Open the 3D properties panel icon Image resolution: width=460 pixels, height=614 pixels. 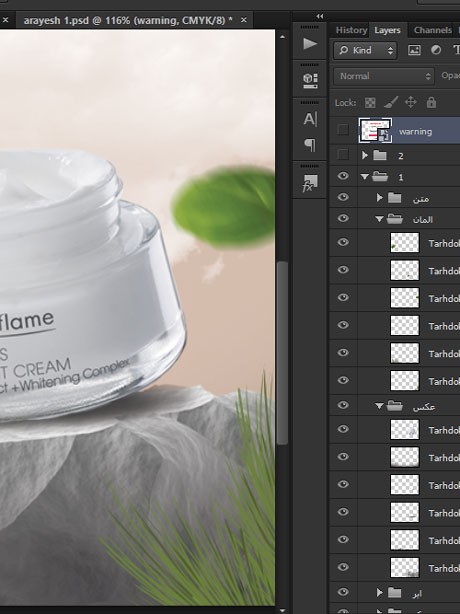coord(310,81)
